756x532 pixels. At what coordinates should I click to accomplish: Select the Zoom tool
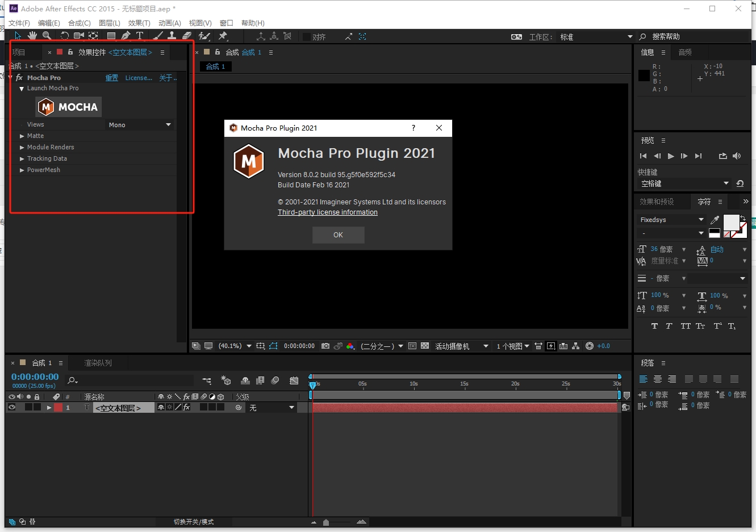(47, 35)
